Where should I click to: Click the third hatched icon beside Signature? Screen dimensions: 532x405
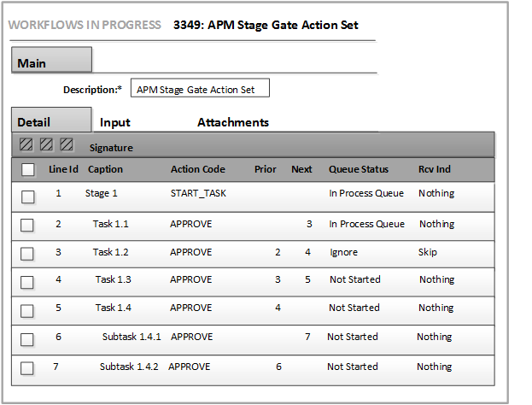point(66,144)
